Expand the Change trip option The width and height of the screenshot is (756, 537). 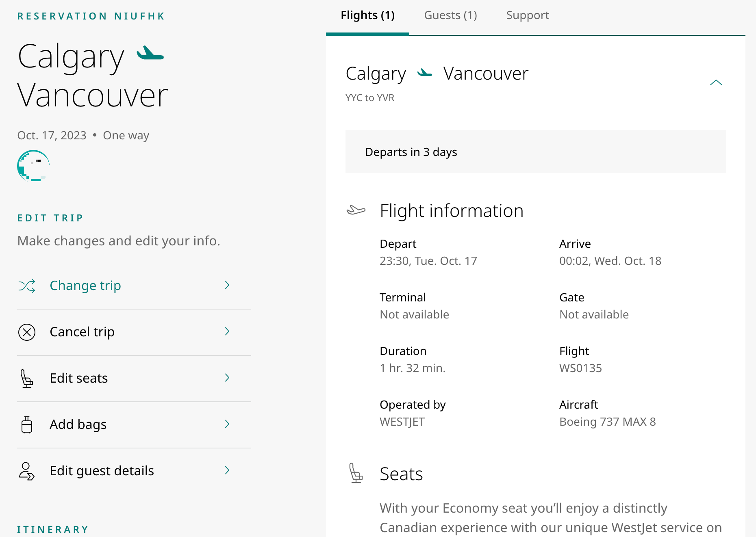click(85, 286)
